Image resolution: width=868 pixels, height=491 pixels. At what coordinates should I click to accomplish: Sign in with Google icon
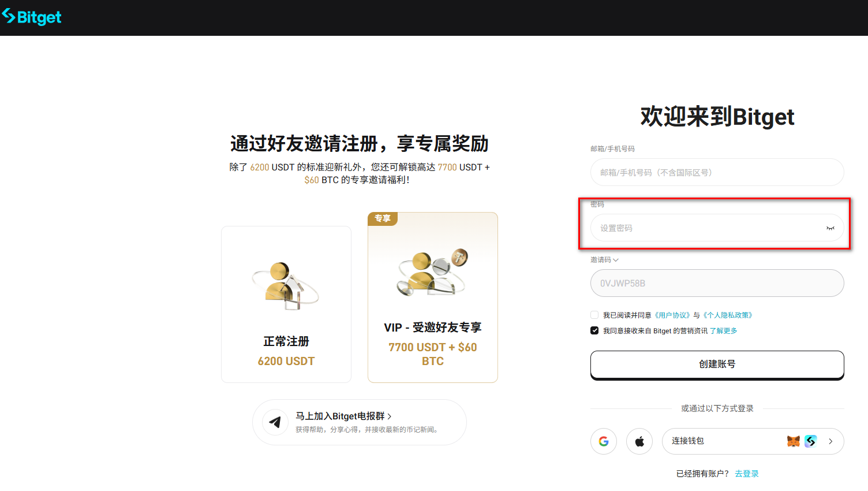(604, 441)
